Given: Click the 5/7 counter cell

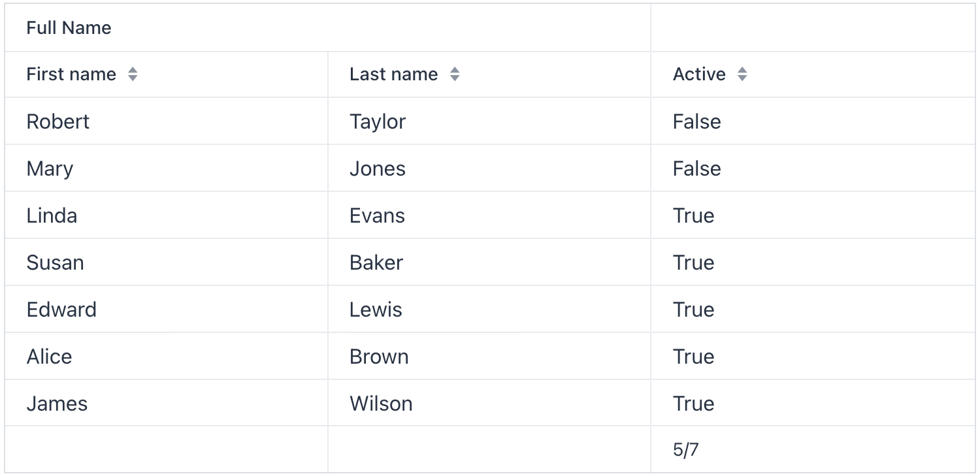Looking at the screenshot, I should click(x=683, y=450).
